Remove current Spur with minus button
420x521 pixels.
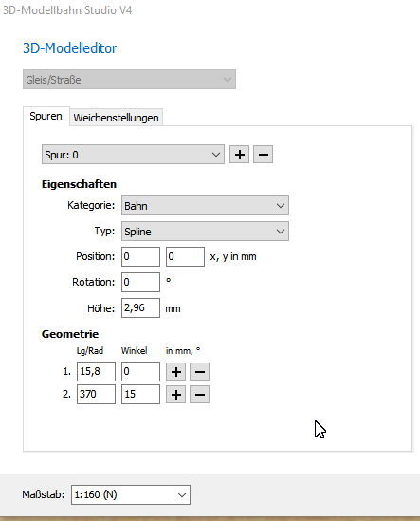(x=263, y=155)
